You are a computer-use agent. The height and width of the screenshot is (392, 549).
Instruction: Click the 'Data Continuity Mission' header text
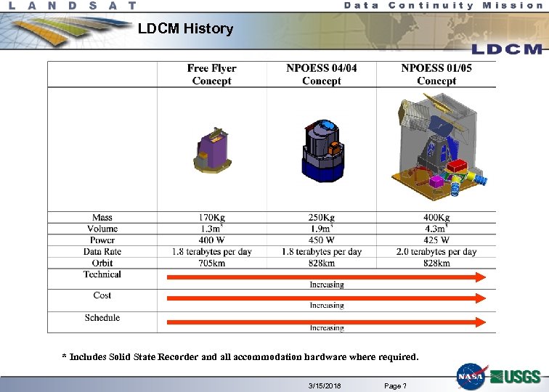coord(444,5)
